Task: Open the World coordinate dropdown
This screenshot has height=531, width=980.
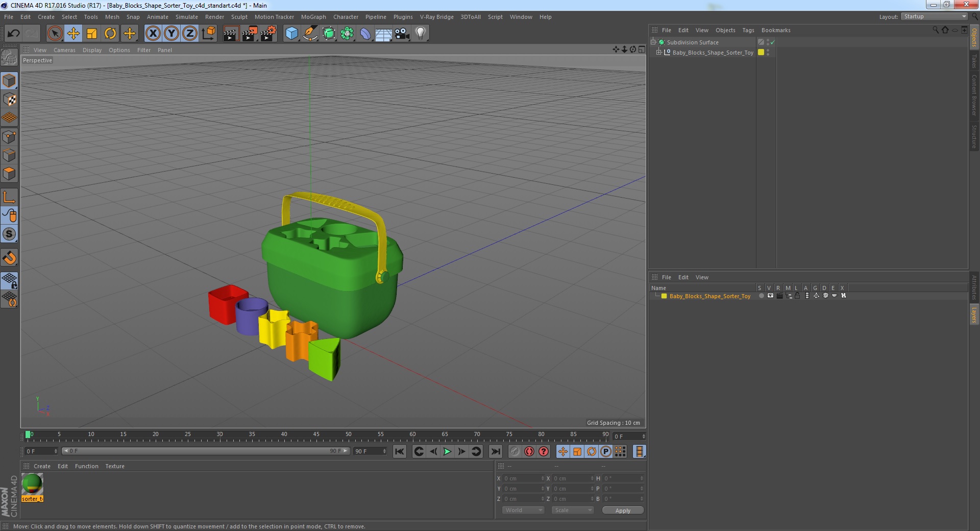Action: pyautogui.click(x=523, y=510)
